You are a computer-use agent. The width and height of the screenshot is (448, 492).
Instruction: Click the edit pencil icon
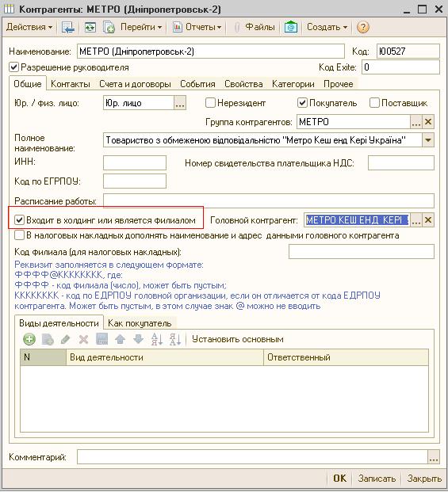coord(65,339)
